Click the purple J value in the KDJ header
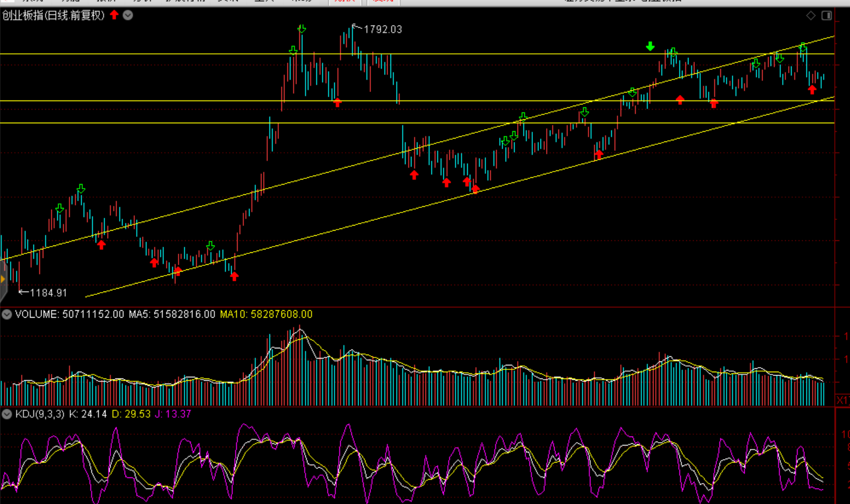 [x=173, y=414]
